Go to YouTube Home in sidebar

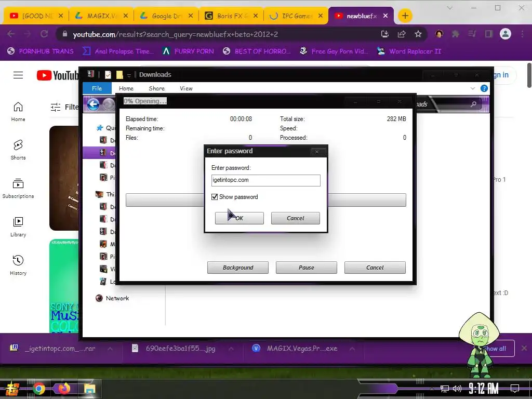(18, 112)
